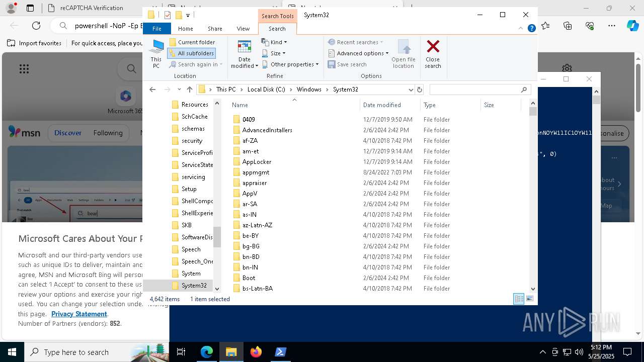Image resolution: width=644 pixels, height=362 pixels.
Task: Select the Search ribbon tab
Action: click(x=277, y=29)
